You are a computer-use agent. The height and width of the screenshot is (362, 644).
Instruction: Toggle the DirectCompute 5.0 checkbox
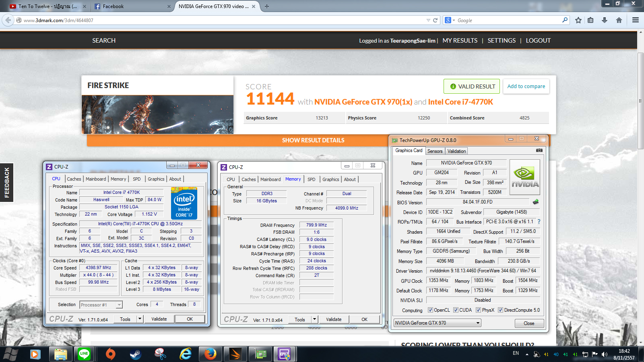tap(500, 310)
